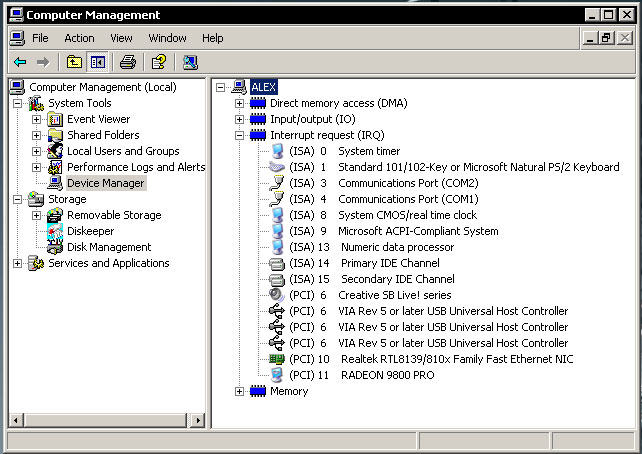Screen dimensions: 642x454
Task: Click the console system menu icon beside File
Action: 17,38
